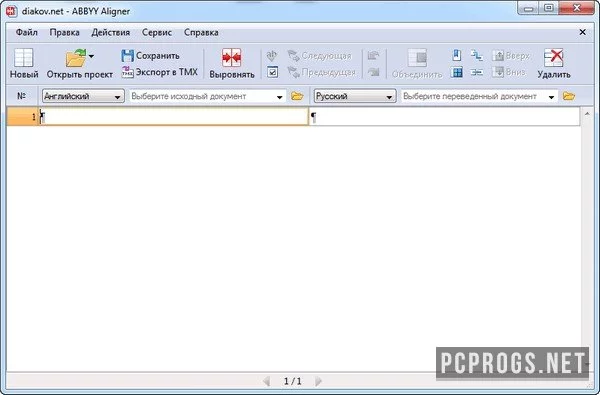Click the № column header
The image size is (600, 395).
pos(22,96)
